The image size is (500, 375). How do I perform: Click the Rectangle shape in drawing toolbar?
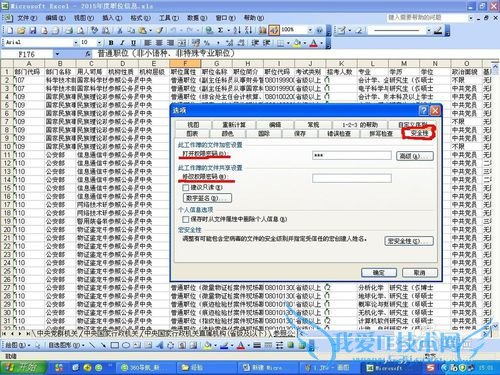click(115, 345)
